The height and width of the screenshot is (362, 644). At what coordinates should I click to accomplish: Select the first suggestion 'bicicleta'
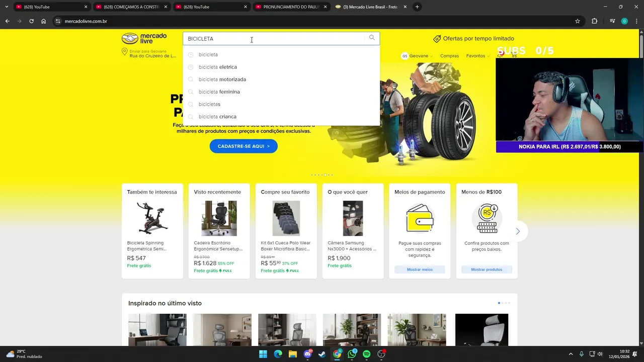click(x=281, y=54)
